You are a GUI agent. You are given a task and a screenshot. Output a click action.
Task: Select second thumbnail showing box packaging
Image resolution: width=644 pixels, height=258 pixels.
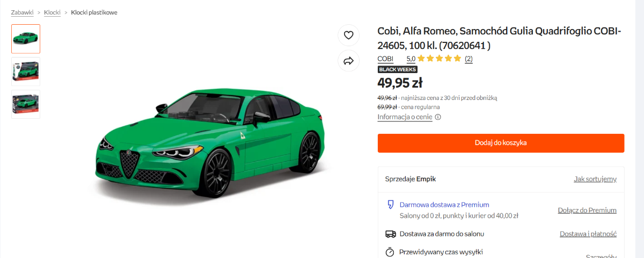pos(26,71)
